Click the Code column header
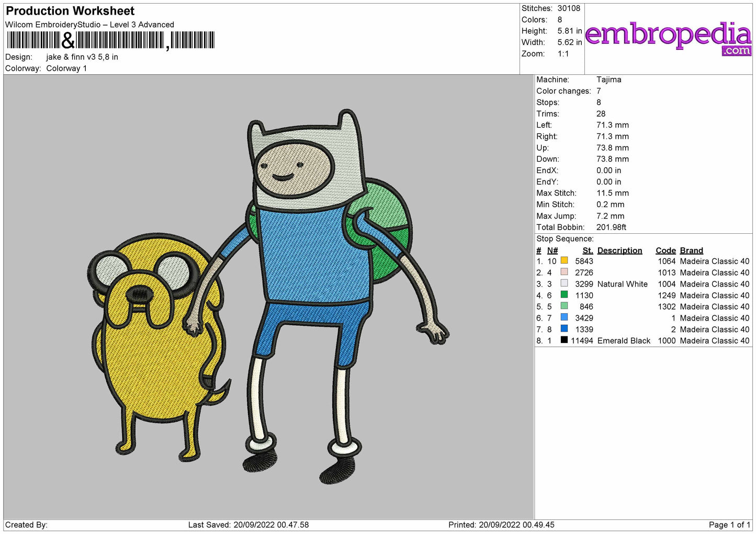Viewport: 756px width, 534px height. point(665,251)
